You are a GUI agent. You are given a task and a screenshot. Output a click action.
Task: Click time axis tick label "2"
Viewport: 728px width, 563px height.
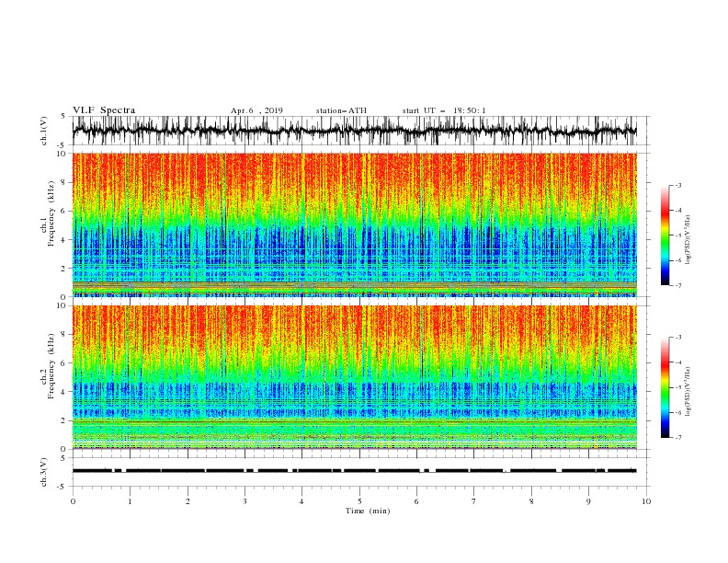coord(188,501)
